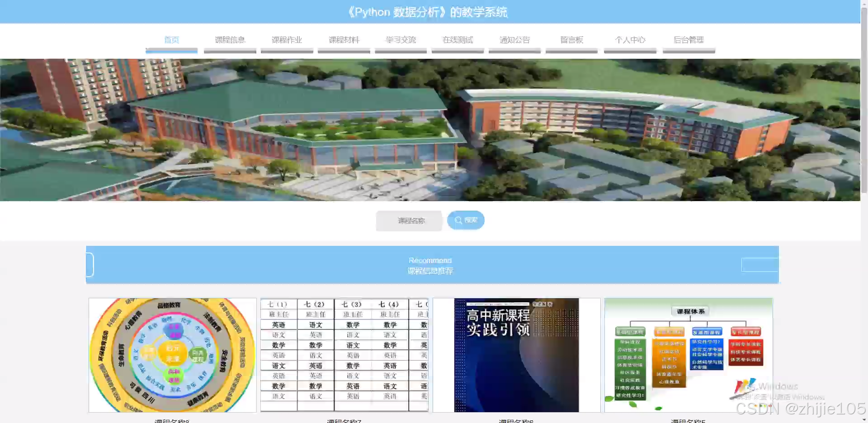The width and height of the screenshot is (868, 423).
Task: Click the scrollbar up arrow
Action: tap(864, 4)
